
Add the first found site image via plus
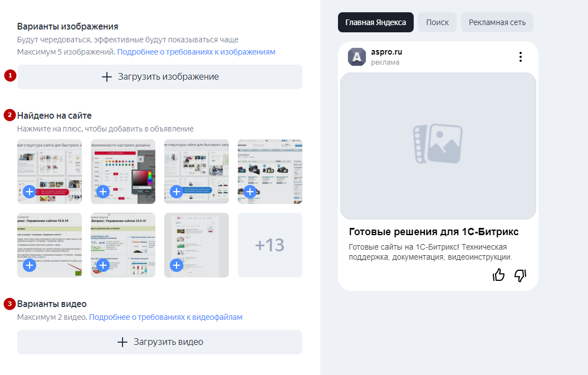[x=30, y=192]
